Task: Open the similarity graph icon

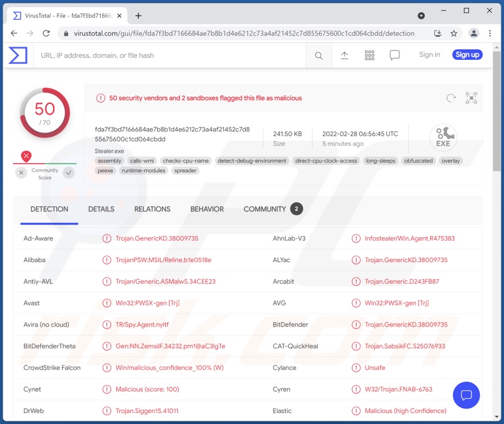Action: (471, 98)
